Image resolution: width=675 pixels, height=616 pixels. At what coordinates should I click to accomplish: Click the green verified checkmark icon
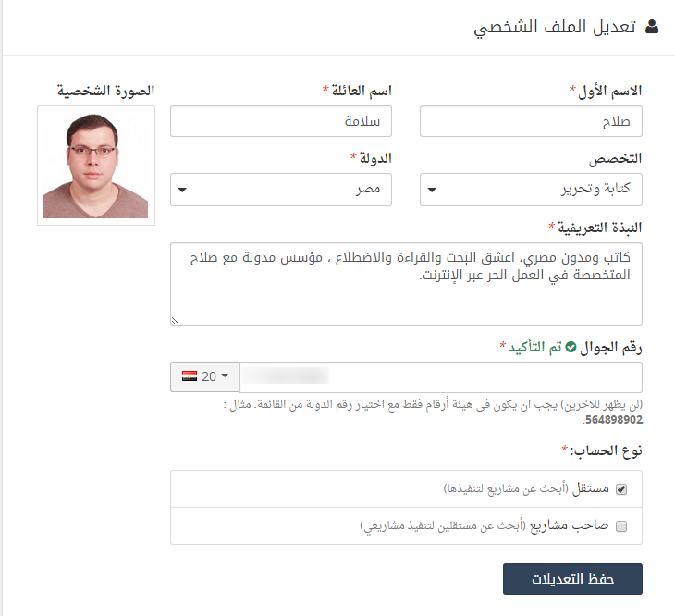tap(571, 347)
